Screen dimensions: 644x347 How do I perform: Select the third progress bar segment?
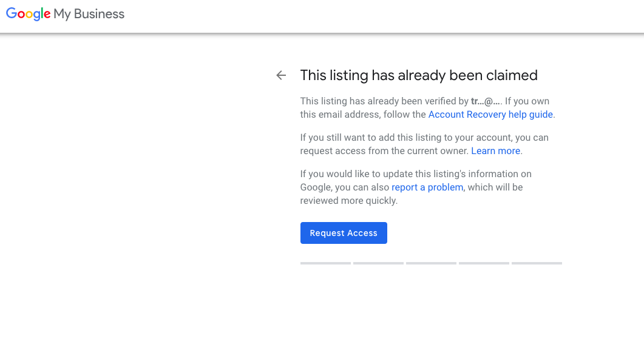tap(431, 263)
